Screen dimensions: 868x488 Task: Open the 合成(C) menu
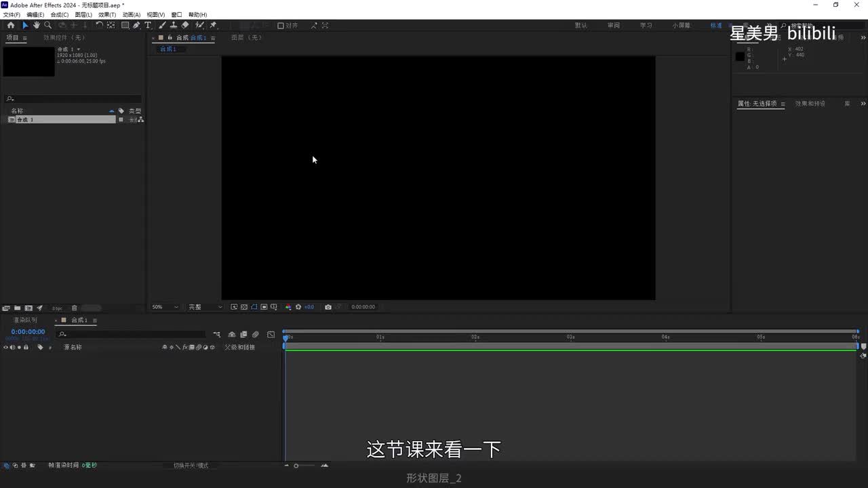point(60,14)
